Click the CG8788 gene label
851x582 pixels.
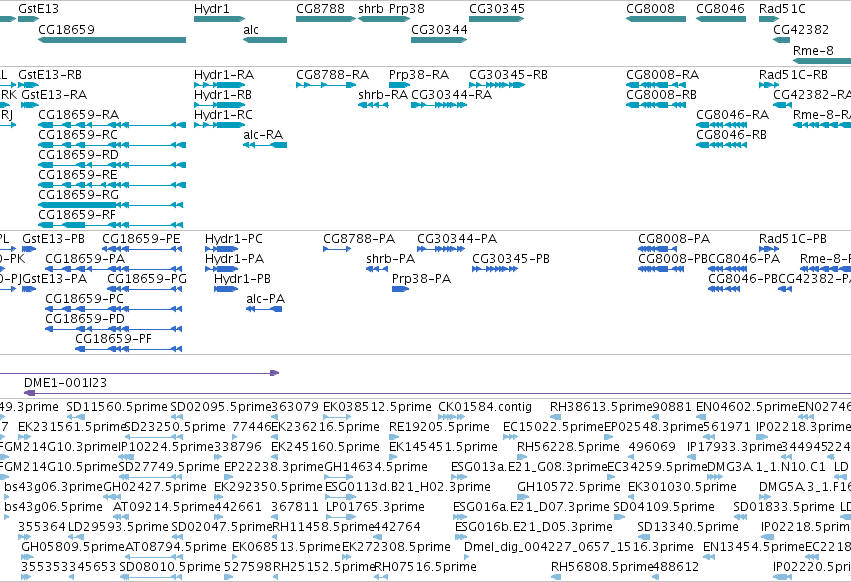(320, 9)
